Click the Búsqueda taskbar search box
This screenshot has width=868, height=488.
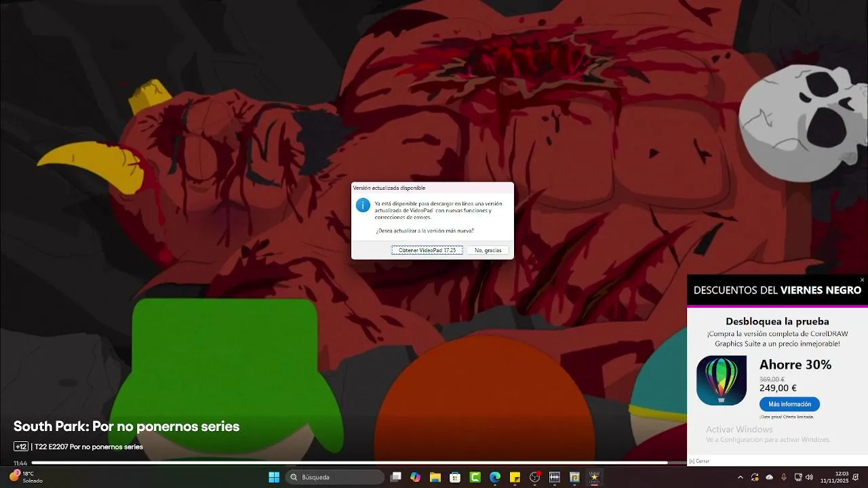pyautogui.click(x=335, y=477)
